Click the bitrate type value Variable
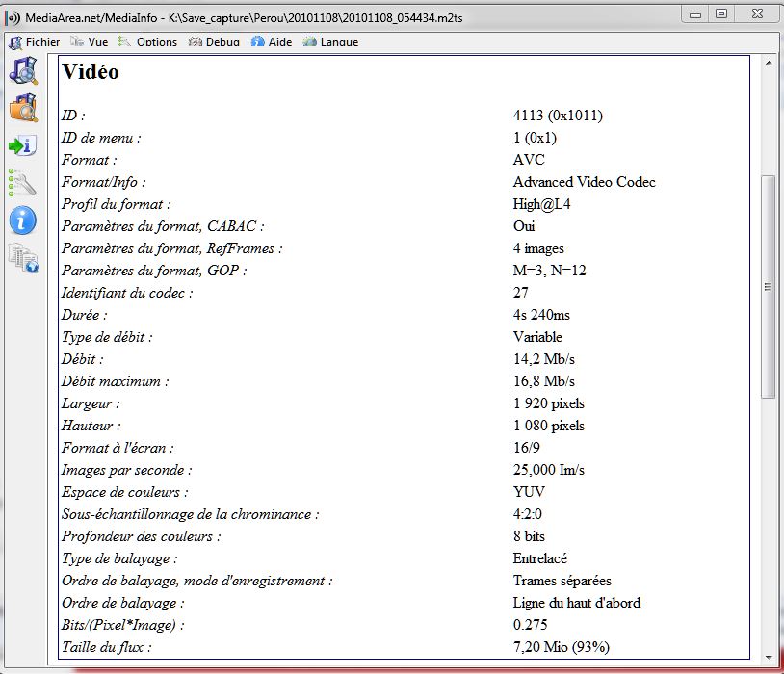784x674 pixels. click(537, 337)
